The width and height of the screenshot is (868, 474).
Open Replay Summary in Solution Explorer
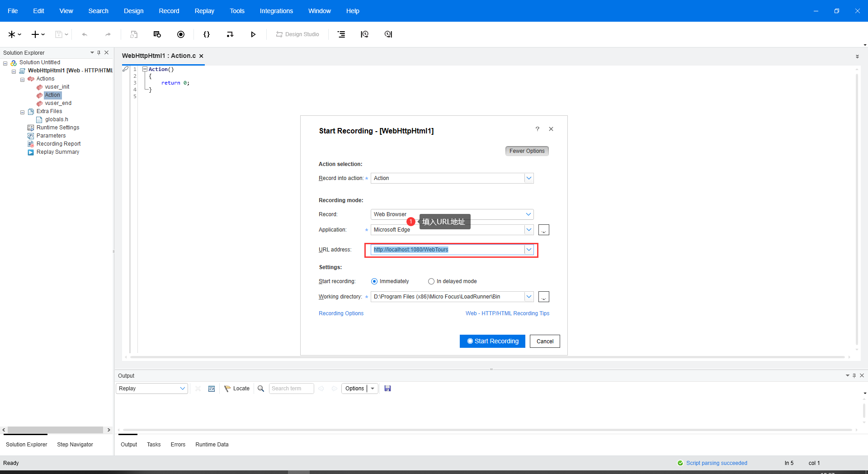[58, 152]
